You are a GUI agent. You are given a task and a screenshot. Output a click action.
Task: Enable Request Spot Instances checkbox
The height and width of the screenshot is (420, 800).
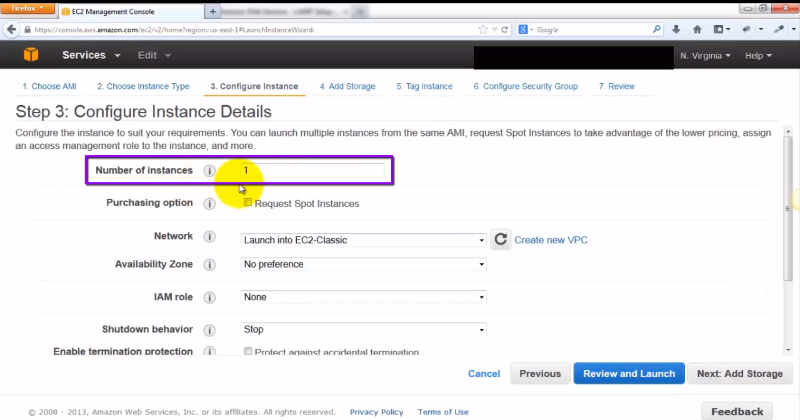click(247, 203)
